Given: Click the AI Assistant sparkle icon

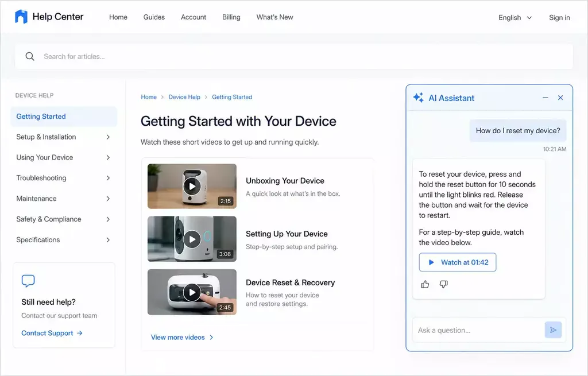Looking at the screenshot, I should (x=419, y=98).
